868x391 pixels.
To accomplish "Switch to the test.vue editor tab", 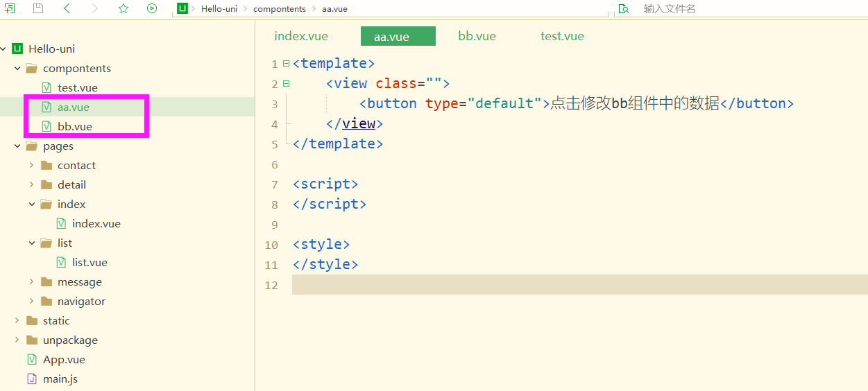I will click(x=562, y=36).
